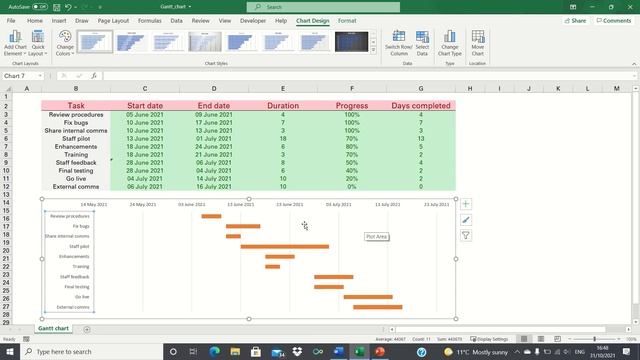Select column E header
This screenshot has width=640, height=360.
283,88
